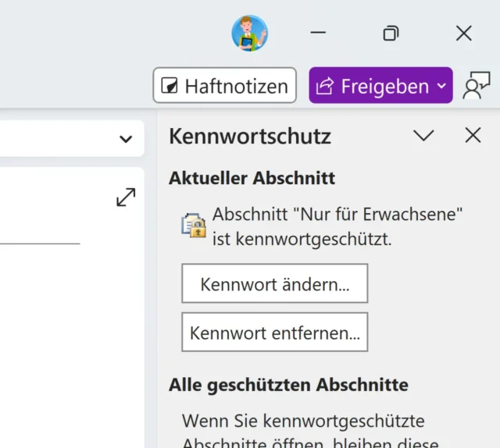Screen dimensions: 500x448
Task: Click the padlock section icon
Action: 193,226
